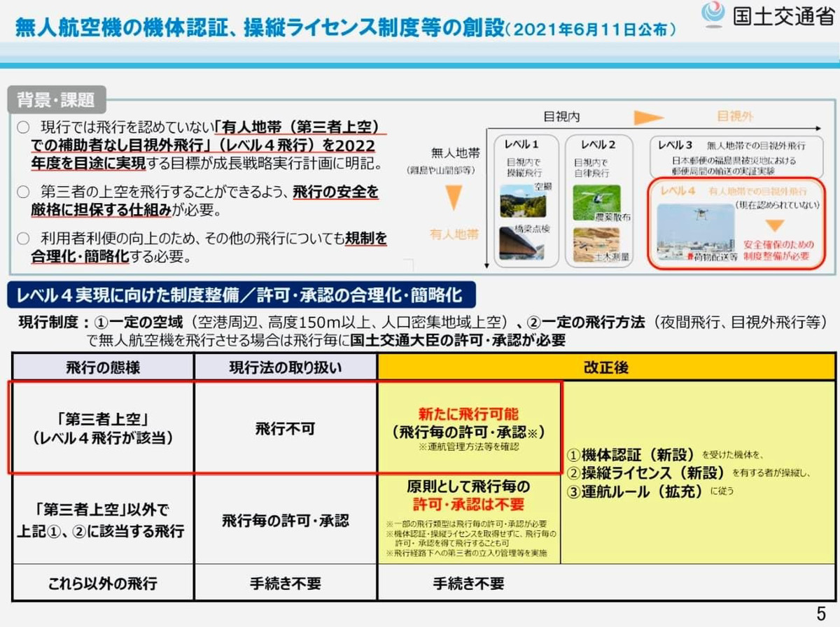Screen dimensions: 840x627
Task: Select the 現行法の取り扱い column header
Action: (286, 367)
